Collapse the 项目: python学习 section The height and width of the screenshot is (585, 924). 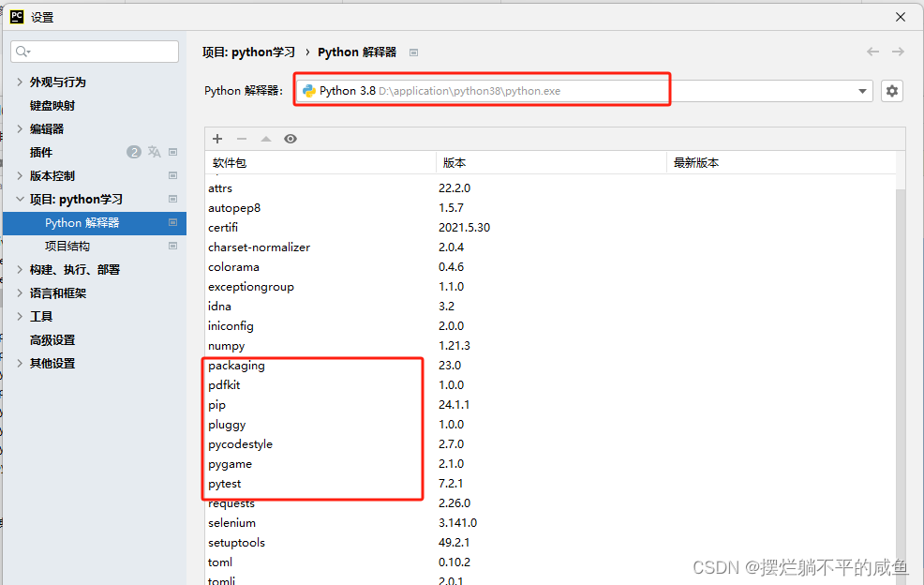[x=20, y=200]
